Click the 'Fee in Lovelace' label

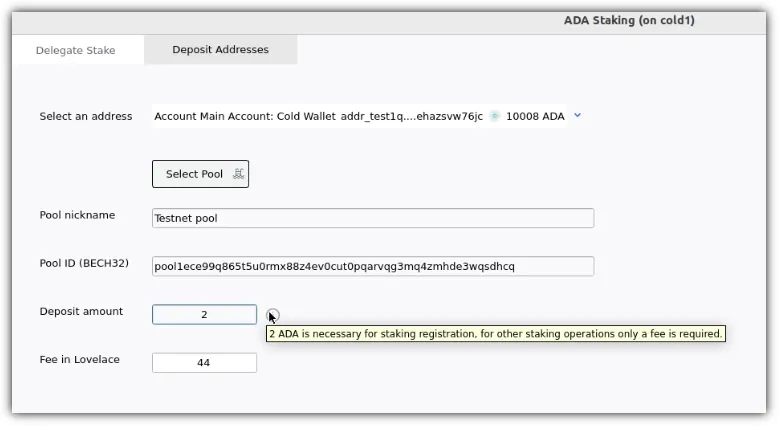(x=79, y=359)
